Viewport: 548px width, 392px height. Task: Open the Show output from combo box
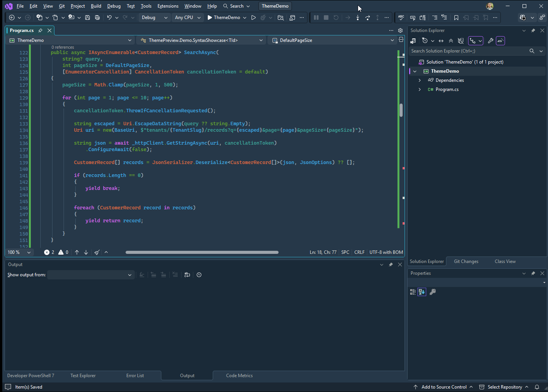click(x=90, y=275)
